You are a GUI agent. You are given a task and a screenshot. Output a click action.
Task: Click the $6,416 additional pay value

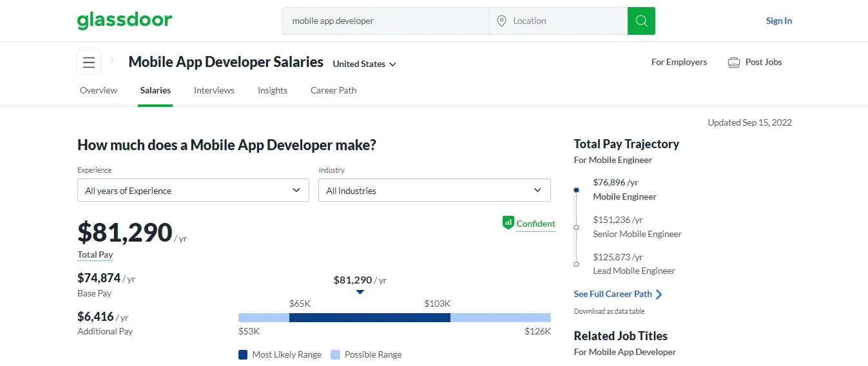pyautogui.click(x=95, y=316)
